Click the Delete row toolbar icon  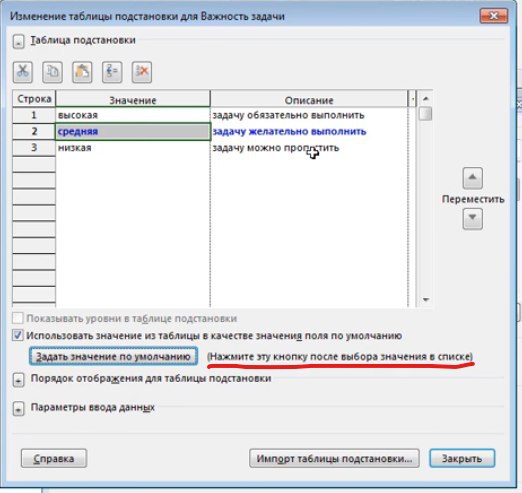(142, 72)
